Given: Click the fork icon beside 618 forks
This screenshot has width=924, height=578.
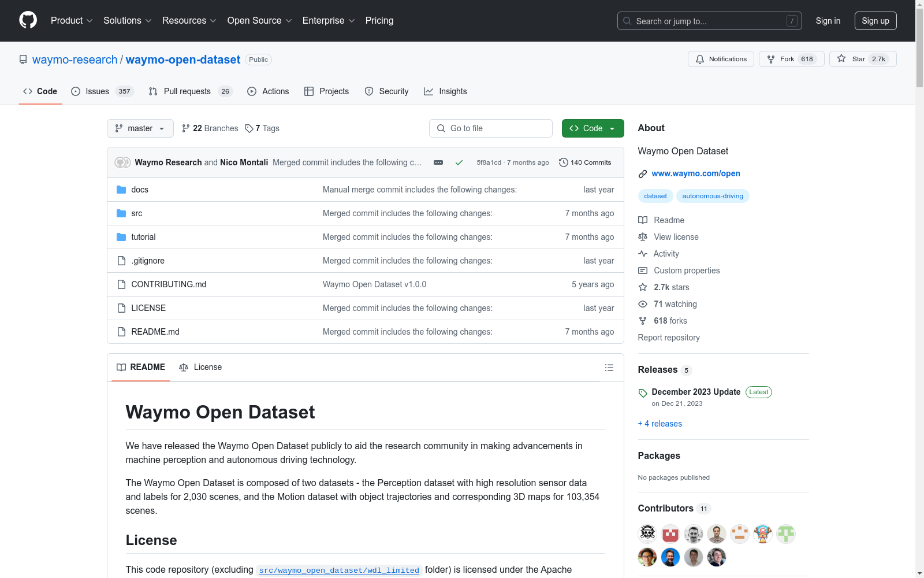Looking at the screenshot, I should [643, 321].
